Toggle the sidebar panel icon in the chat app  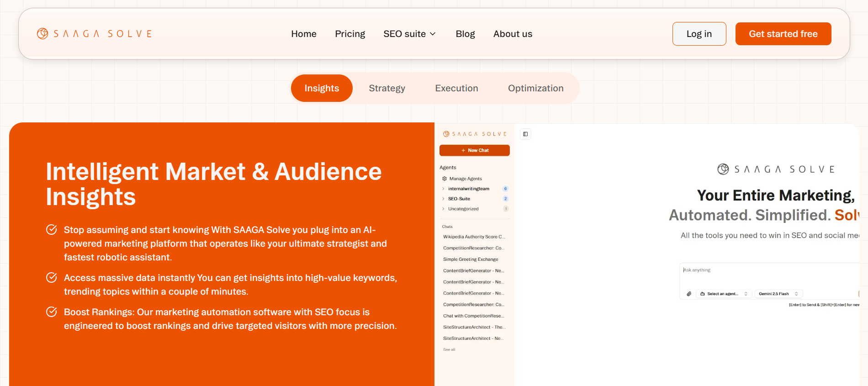[x=525, y=134]
